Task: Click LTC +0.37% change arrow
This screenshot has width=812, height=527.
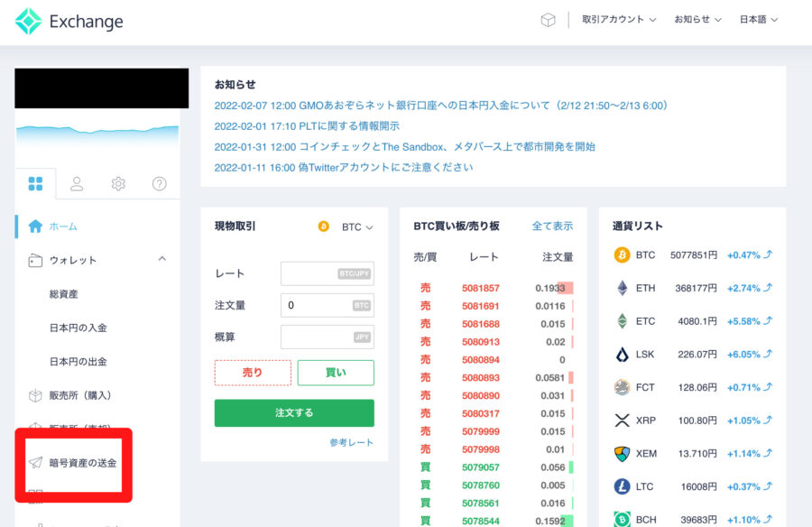Action: (769, 486)
